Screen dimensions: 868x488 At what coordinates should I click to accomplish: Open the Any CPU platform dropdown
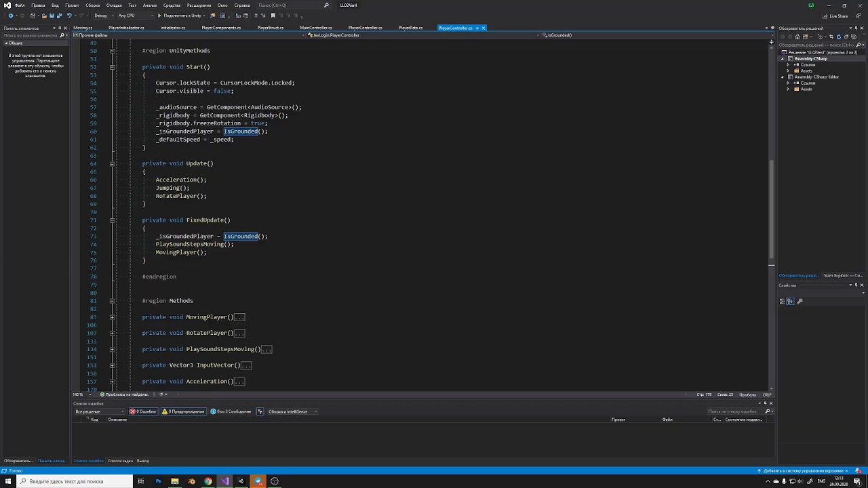pyautogui.click(x=136, y=16)
